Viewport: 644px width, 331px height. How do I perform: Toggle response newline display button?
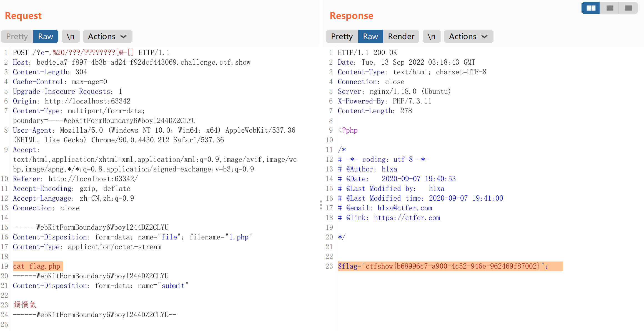coord(431,36)
